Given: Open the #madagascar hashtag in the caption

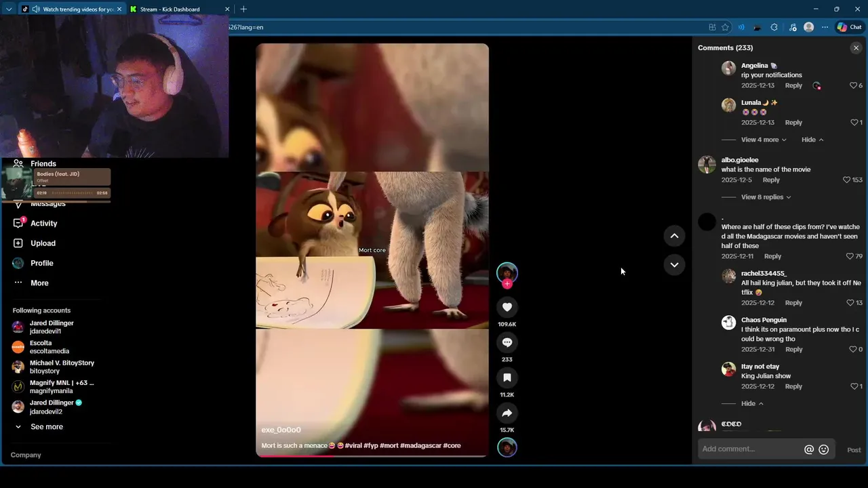Looking at the screenshot, I should [x=420, y=445].
